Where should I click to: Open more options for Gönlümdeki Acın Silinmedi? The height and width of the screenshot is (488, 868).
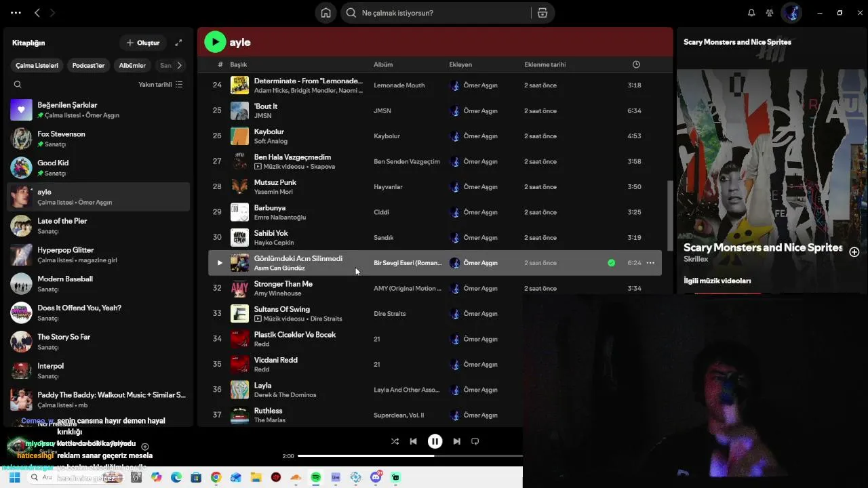click(650, 263)
